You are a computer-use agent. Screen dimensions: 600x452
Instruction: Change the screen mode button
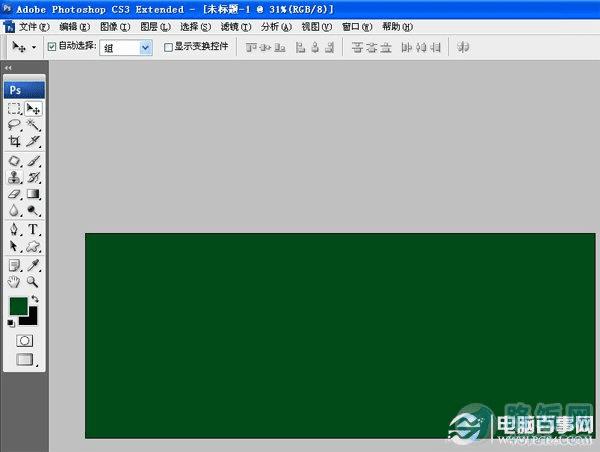pyautogui.click(x=24, y=359)
